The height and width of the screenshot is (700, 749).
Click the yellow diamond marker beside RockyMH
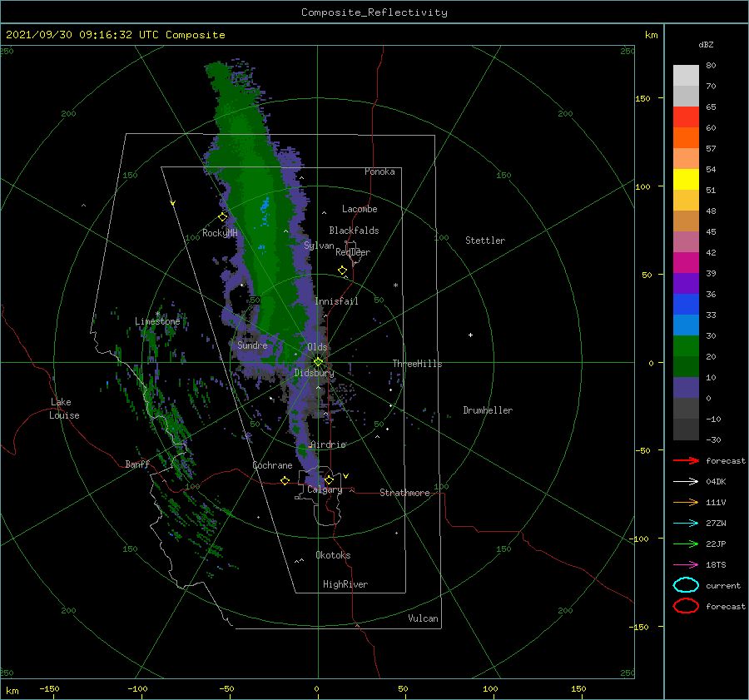tap(222, 217)
